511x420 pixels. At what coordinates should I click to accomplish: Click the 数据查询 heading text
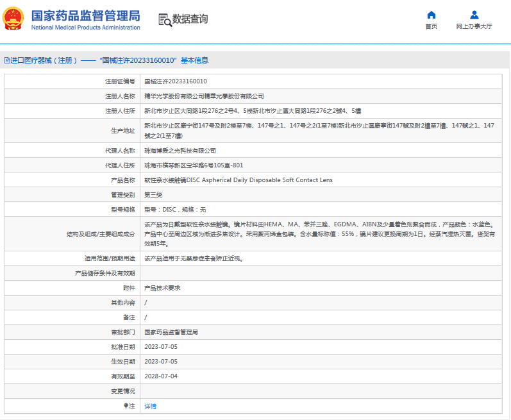tap(190, 19)
